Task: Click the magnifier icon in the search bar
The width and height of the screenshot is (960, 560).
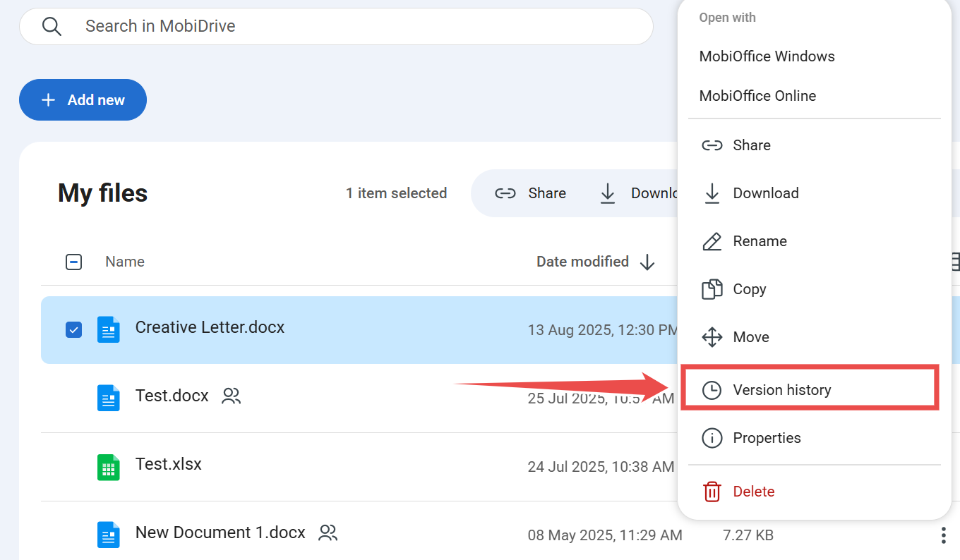Action: (x=52, y=26)
